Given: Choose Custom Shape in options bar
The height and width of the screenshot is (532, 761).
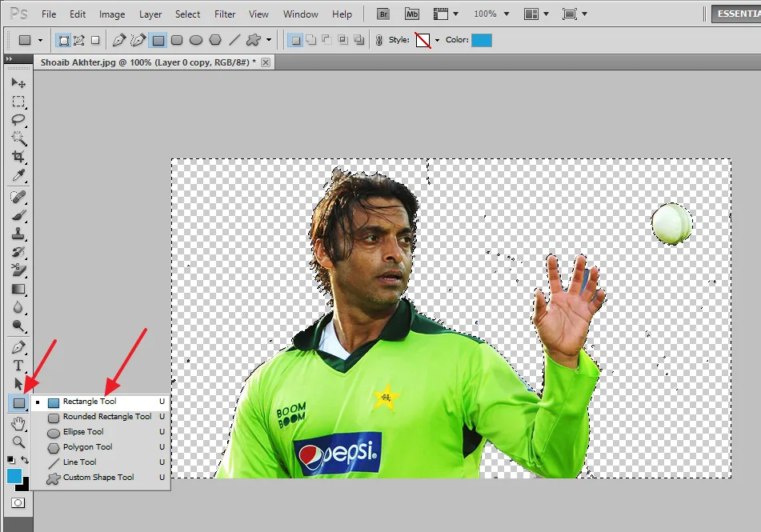Looking at the screenshot, I should click(254, 40).
